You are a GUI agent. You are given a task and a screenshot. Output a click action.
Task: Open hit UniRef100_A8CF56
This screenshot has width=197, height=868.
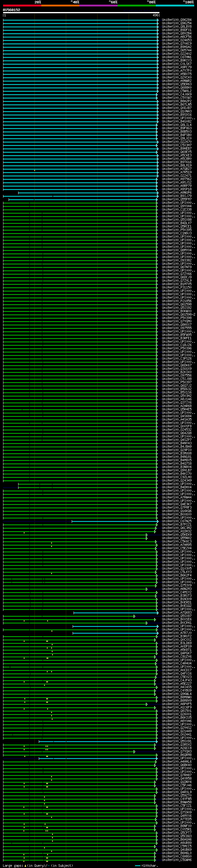pos(176,37)
